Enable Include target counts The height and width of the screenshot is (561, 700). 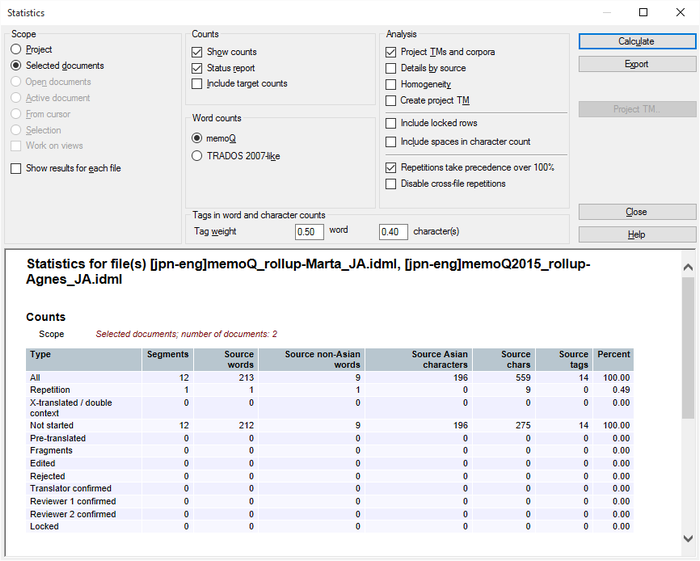pos(197,84)
